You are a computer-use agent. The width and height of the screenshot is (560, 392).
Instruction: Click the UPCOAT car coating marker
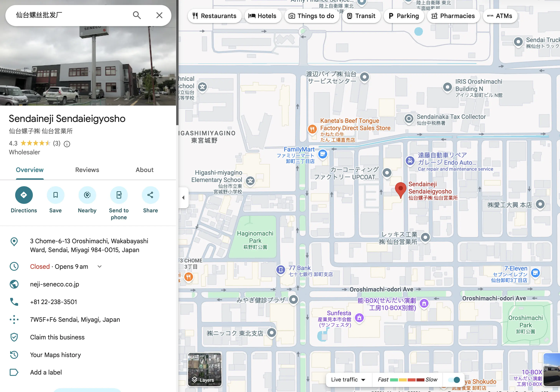pos(387,173)
